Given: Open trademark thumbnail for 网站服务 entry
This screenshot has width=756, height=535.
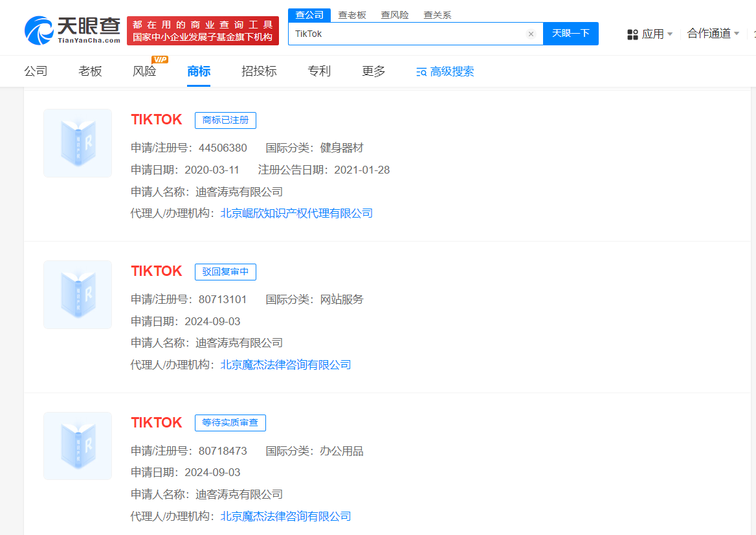Looking at the screenshot, I should tap(78, 295).
